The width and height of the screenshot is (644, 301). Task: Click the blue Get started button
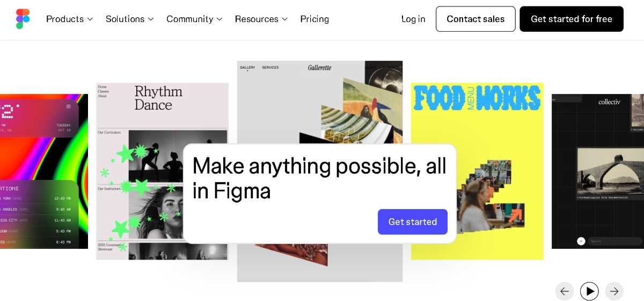[413, 221]
